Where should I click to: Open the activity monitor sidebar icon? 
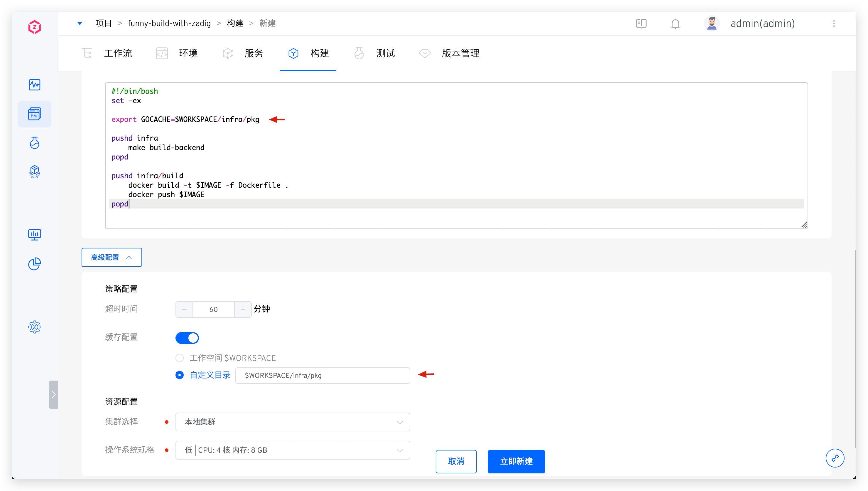click(x=34, y=85)
